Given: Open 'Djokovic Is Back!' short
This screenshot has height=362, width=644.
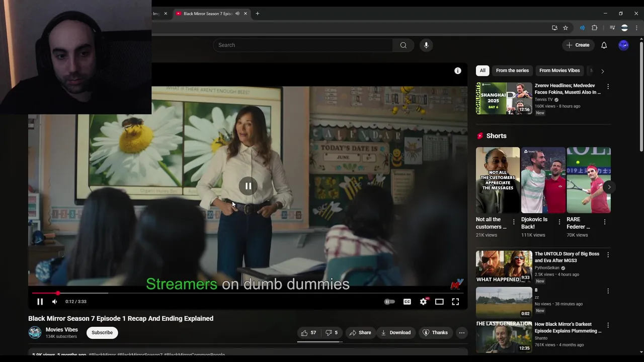Looking at the screenshot, I should point(543,180).
